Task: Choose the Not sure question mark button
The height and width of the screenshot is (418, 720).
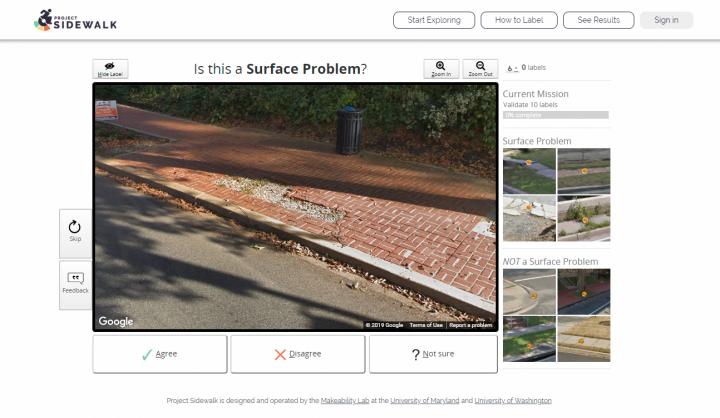Action: (432, 354)
